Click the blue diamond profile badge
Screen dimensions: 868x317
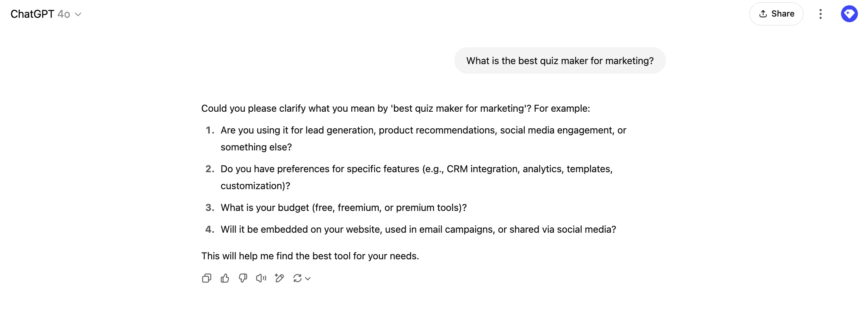[849, 13]
